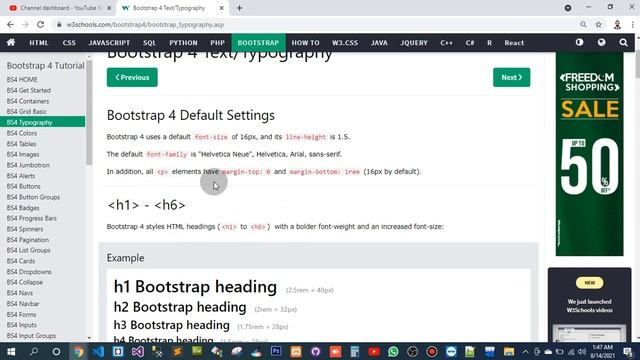Open the JAVA tutorial in navbar
This screenshot has height=360, width=640.
click(379, 42)
